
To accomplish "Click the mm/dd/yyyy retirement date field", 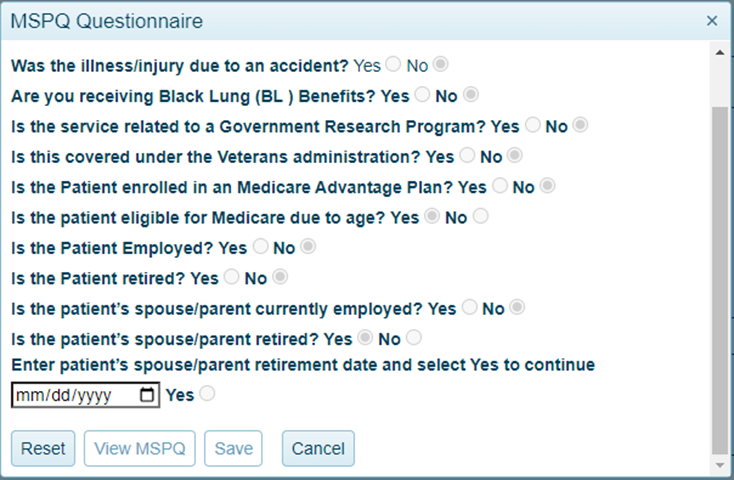I will 70,395.
